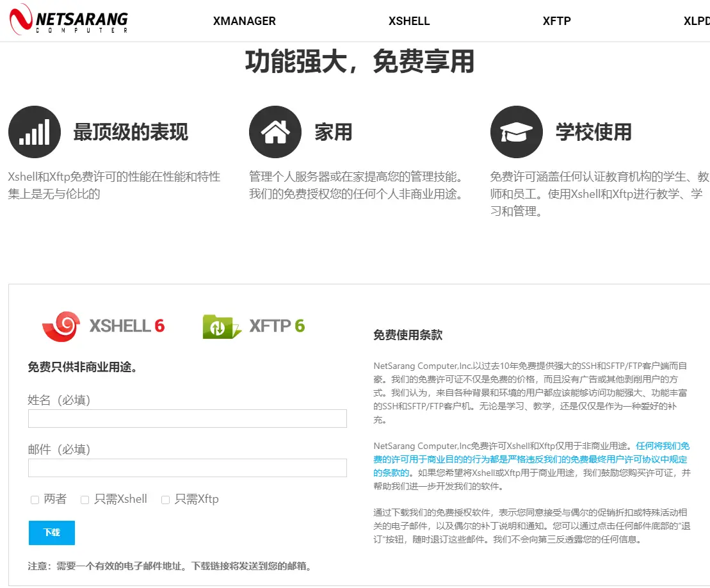
Task: Click the NetSarang Computer logo
Action: click(69, 19)
